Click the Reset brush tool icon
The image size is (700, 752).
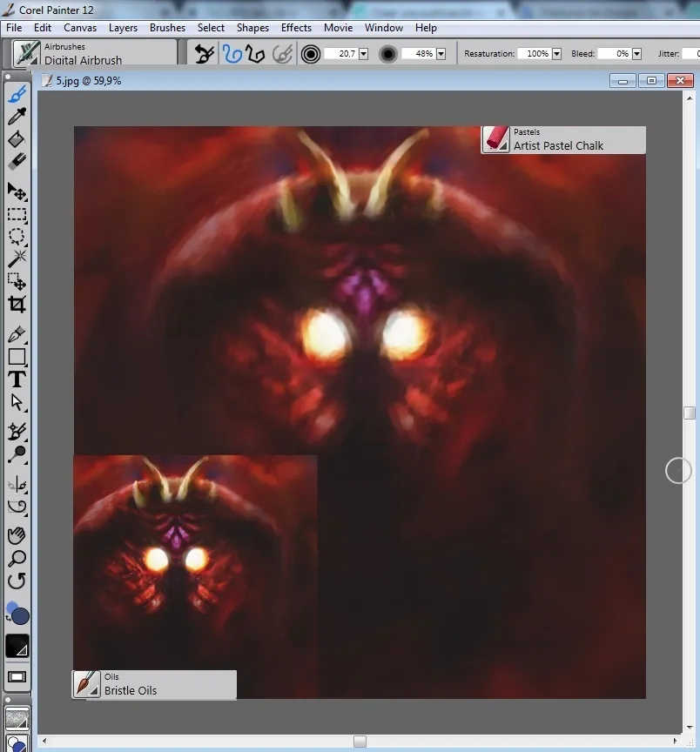[x=204, y=54]
